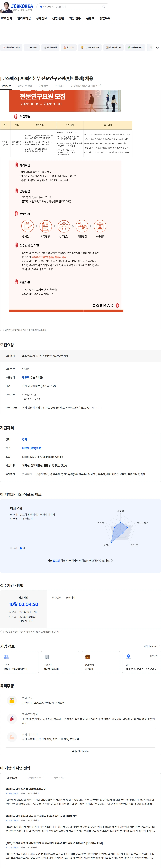Select the 직무 인터뷰 tab

pyautogui.click(x=59, y=778)
